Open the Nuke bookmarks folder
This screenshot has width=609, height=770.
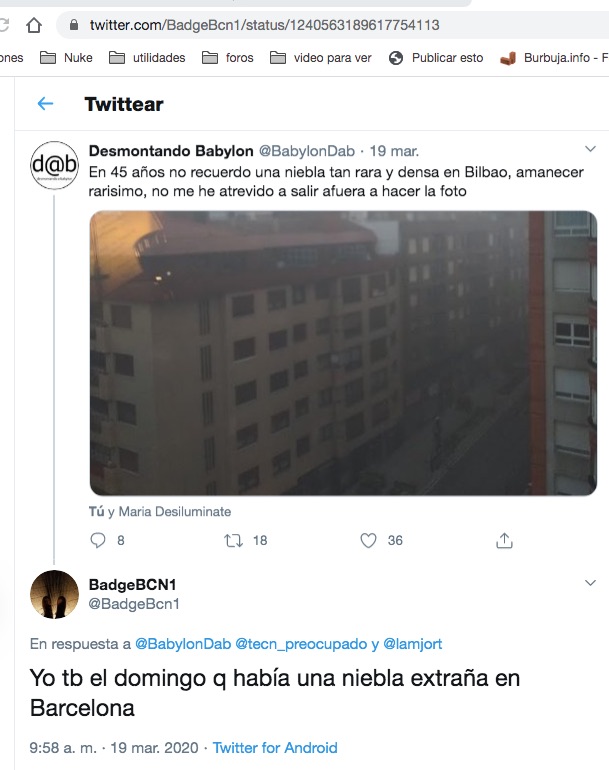(x=66, y=58)
